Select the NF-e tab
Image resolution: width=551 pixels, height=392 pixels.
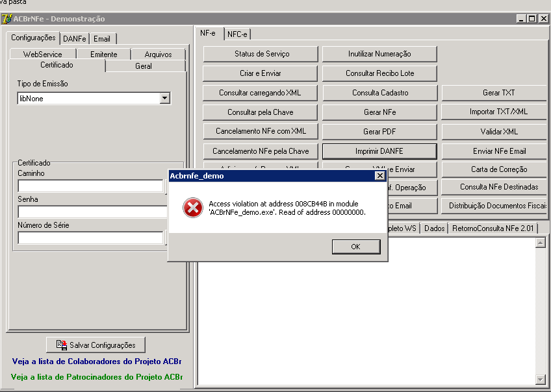click(x=208, y=33)
